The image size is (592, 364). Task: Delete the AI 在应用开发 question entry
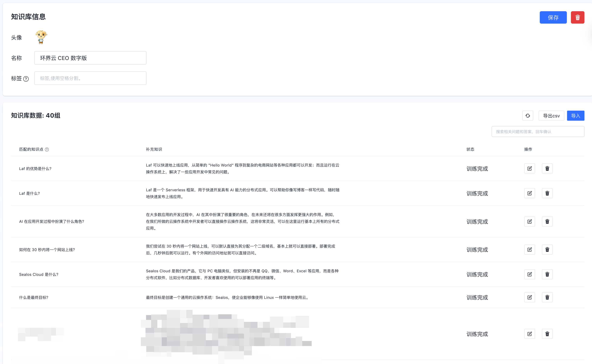[547, 221]
